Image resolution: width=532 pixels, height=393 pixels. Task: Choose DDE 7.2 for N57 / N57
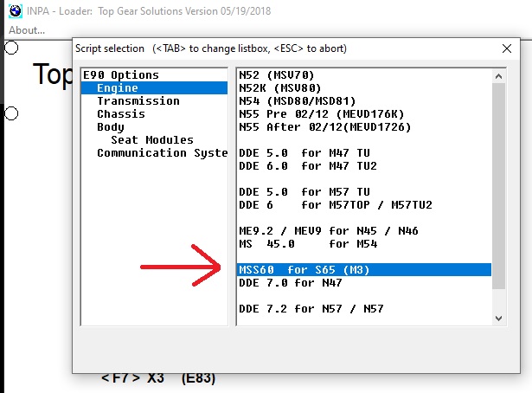364,309
